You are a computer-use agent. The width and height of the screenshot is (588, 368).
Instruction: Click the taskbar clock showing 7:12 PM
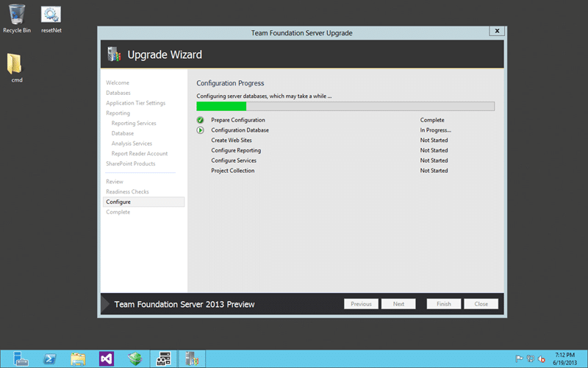pos(564,359)
